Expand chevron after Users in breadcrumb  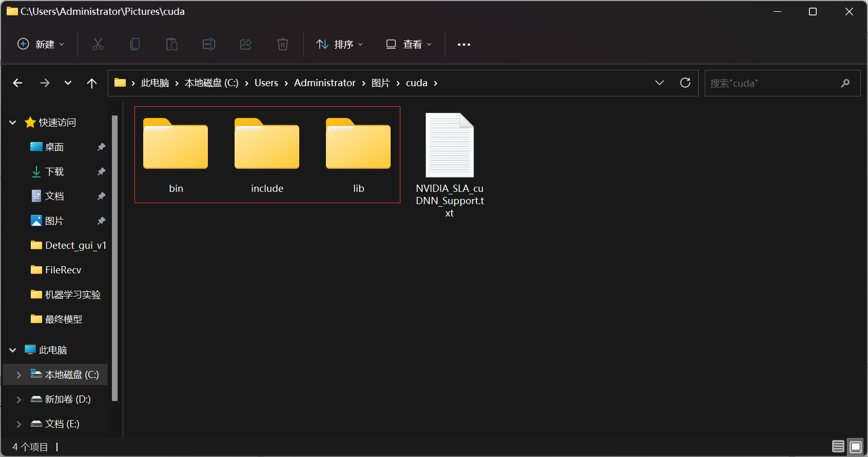pos(286,83)
